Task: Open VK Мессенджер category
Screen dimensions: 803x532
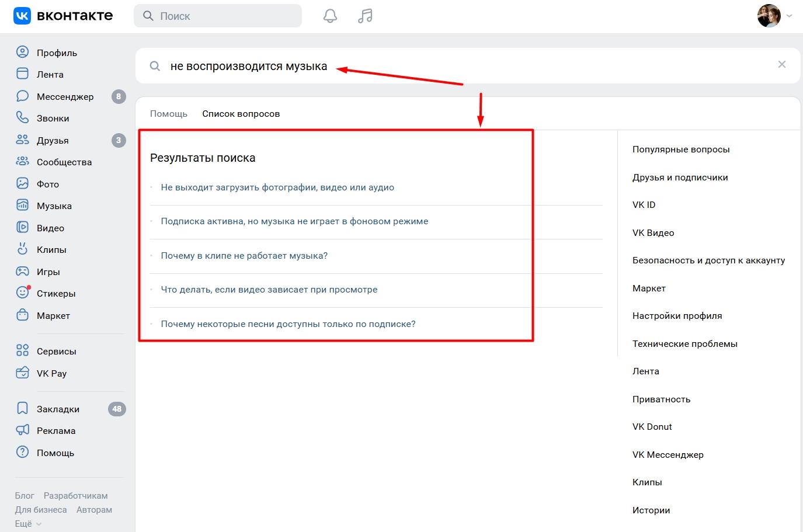Action: [x=668, y=455]
